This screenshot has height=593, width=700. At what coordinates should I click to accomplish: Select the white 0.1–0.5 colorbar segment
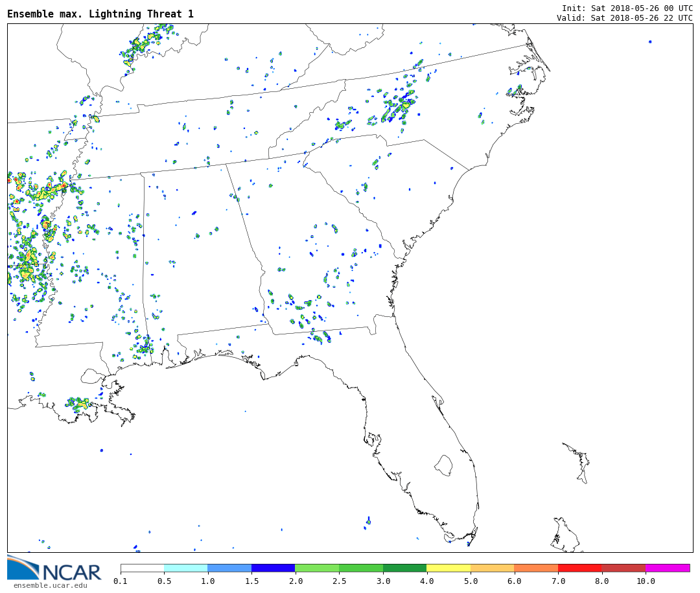[143, 568]
